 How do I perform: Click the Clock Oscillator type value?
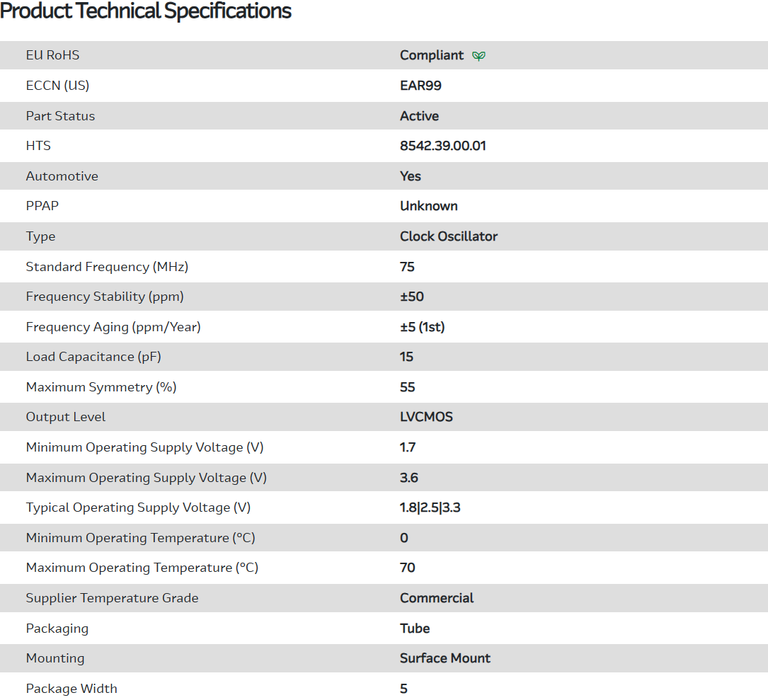[448, 236]
